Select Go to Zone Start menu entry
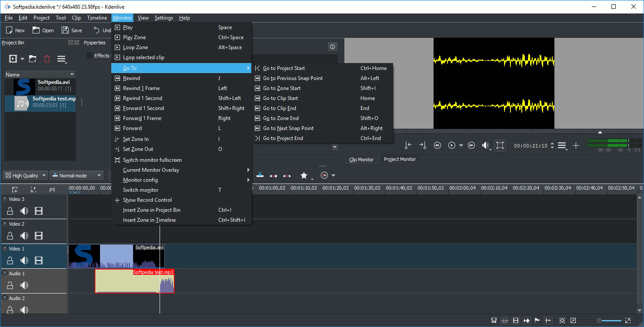The width and height of the screenshot is (644, 327). (x=282, y=88)
